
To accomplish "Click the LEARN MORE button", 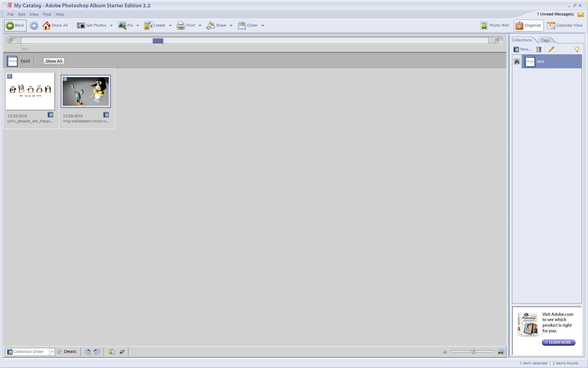I will pyautogui.click(x=559, y=342).
